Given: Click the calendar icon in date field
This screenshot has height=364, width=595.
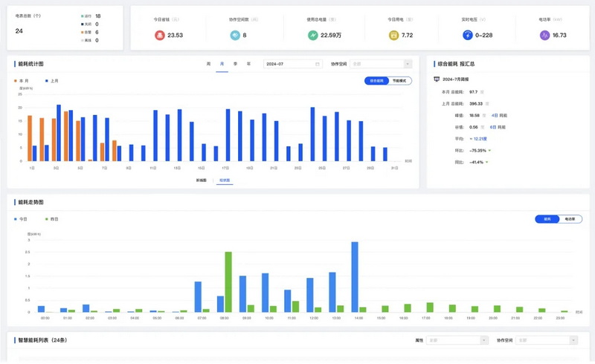Looking at the screenshot, I should (318, 65).
